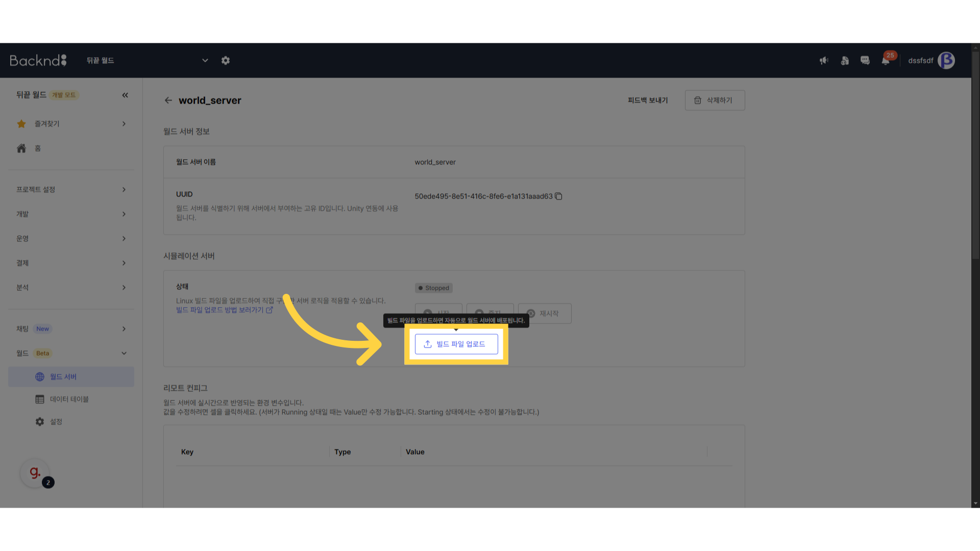Viewport: 980px width, 551px height.
Task: Collapse the 월드 Beta menu section
Action: coord(71,353)
